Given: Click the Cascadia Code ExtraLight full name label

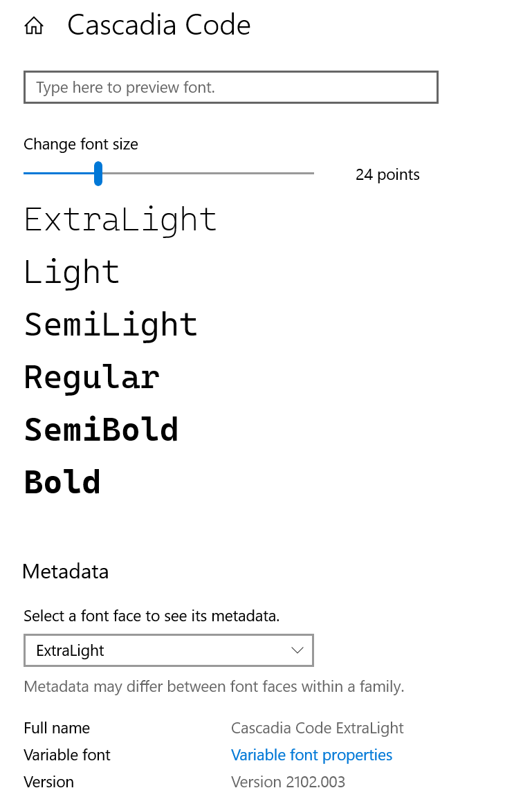Looking at the screenshot, I should [57, 728].
